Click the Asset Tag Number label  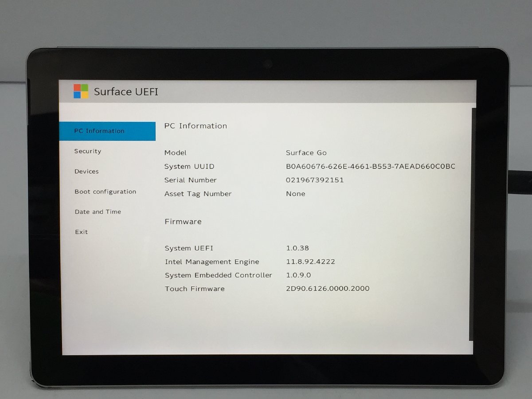198,194
